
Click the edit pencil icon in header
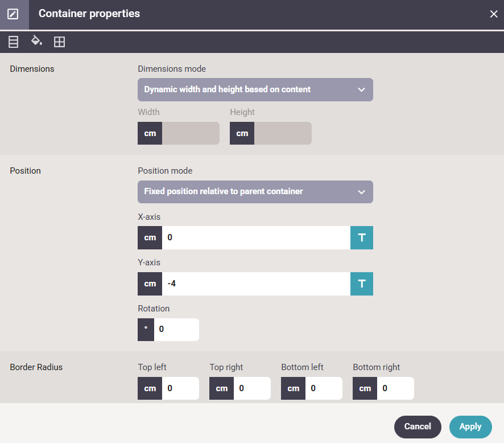click(13, 14)
